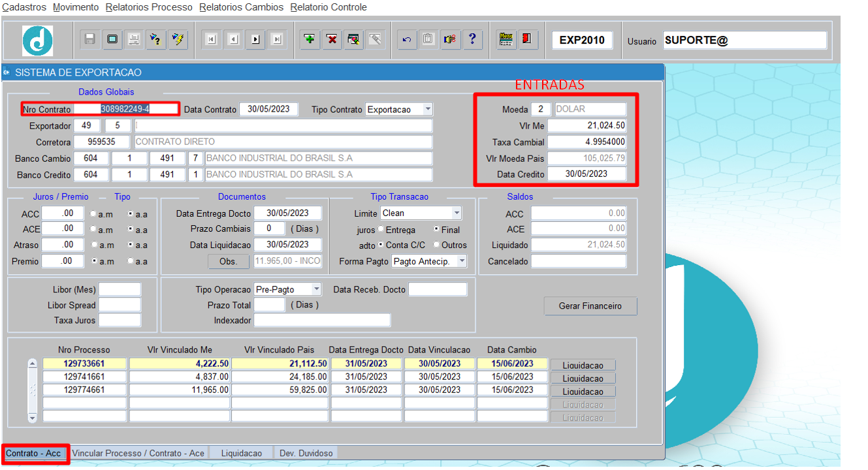Click the Nro Contrato input field
This screenshot has height=470, width=868.
point(125,109)
